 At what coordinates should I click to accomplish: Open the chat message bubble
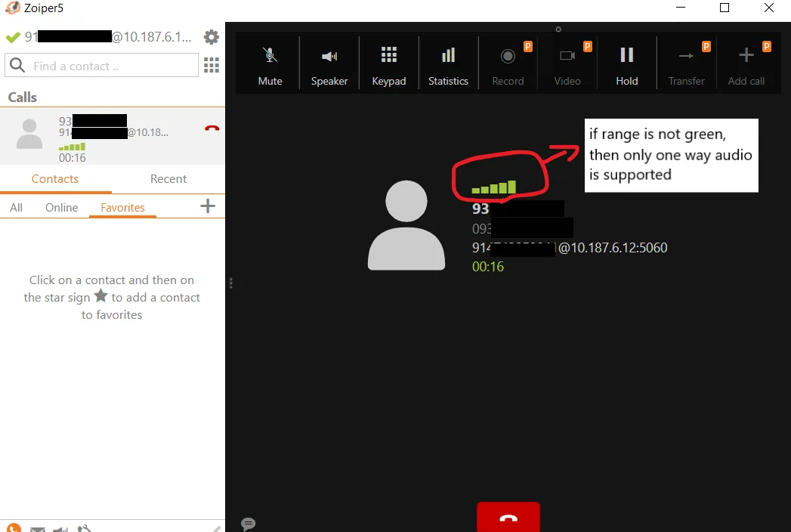[x=248, y=524]
